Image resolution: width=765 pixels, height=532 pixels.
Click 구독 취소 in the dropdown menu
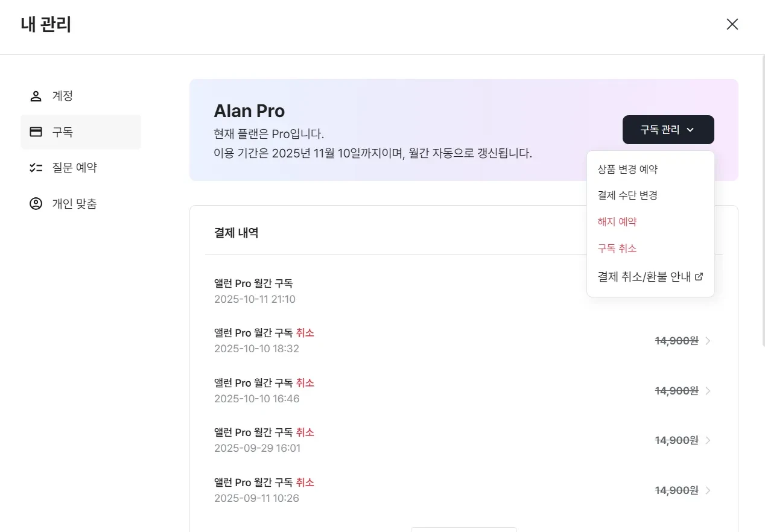tap(617, 249)
